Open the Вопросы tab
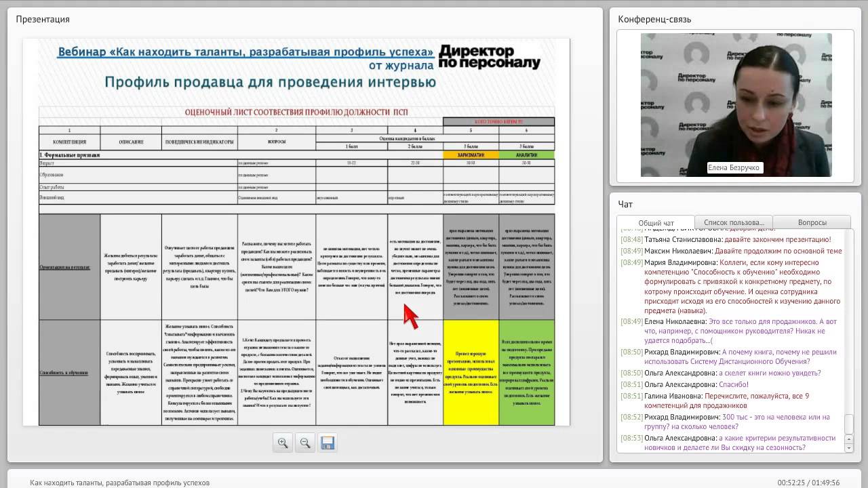This screenshot has width=868, height=488. coord(812,222)
